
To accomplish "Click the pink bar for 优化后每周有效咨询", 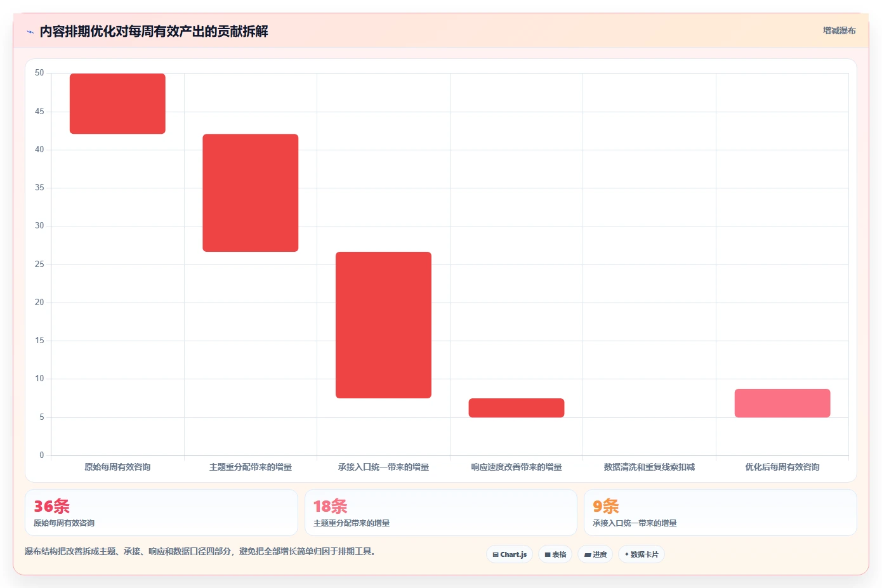I will (x=782, y=403).
